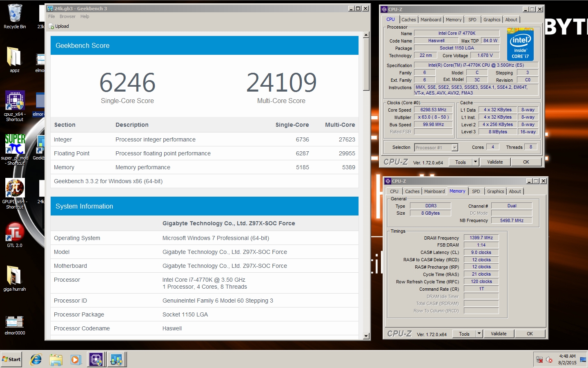Image resolution: width=588 pixels, height=368 pixels.
Task: Click the Floating Point row label
Action: (71, 153)
